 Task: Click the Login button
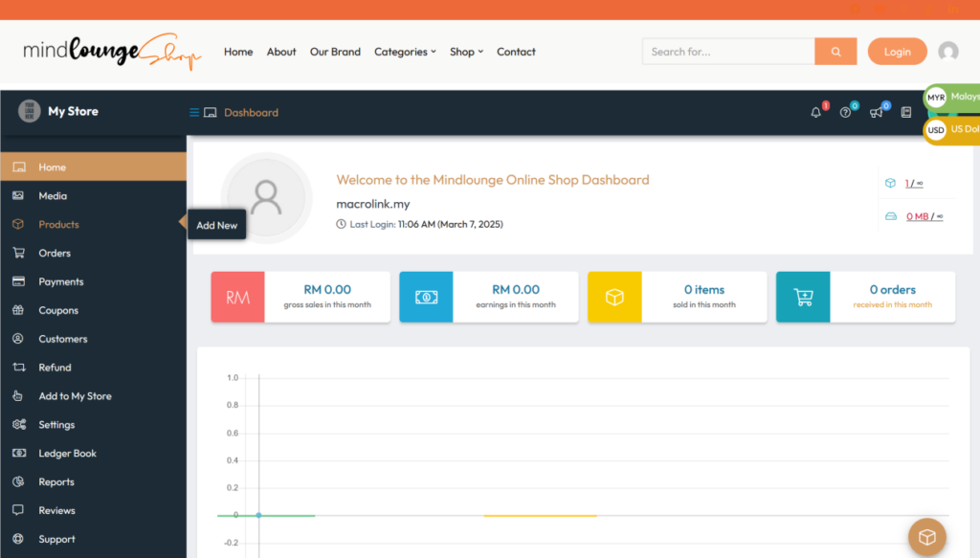(x=897, y=52)
